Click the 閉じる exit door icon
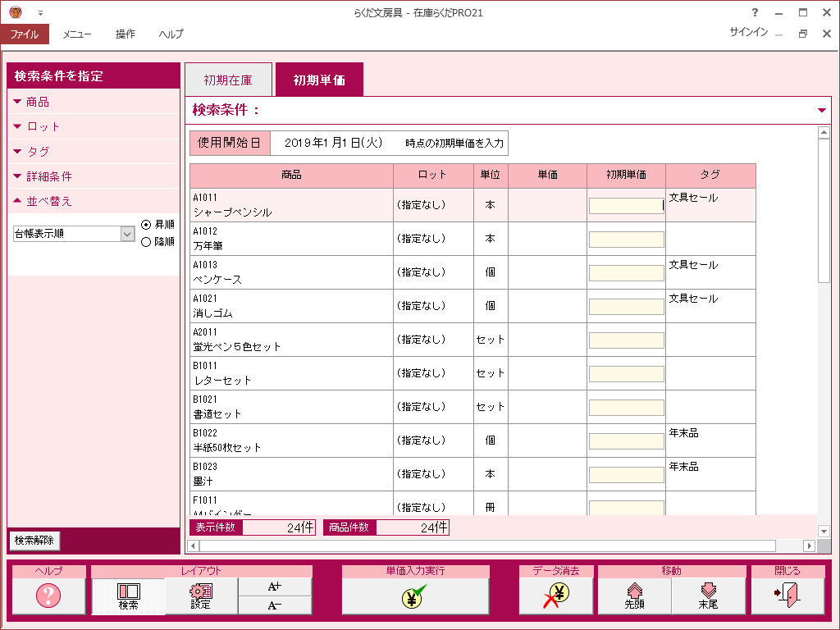 click(787, 596)
